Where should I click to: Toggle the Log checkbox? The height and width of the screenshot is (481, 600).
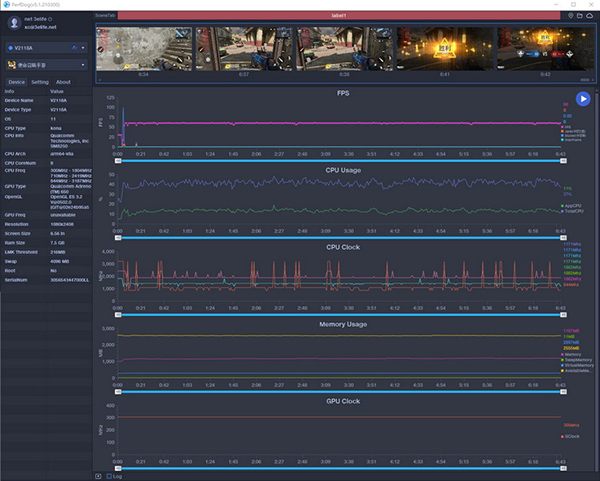109,476
